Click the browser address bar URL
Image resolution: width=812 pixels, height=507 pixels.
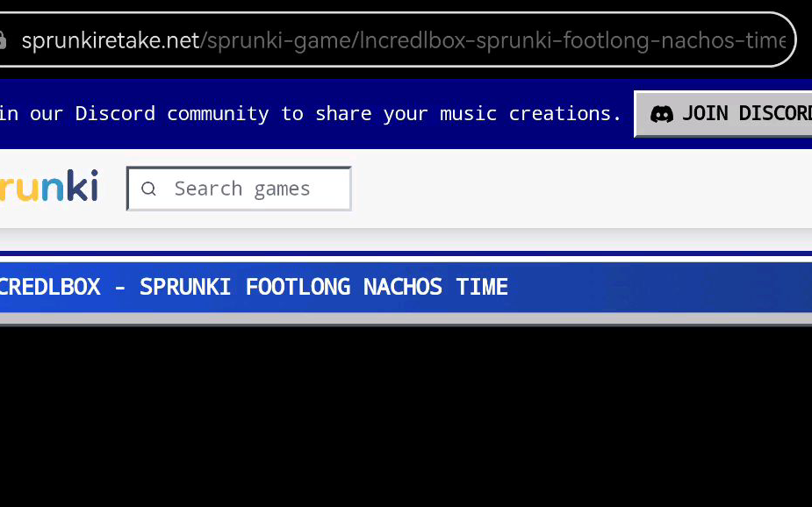pos(404,40)
